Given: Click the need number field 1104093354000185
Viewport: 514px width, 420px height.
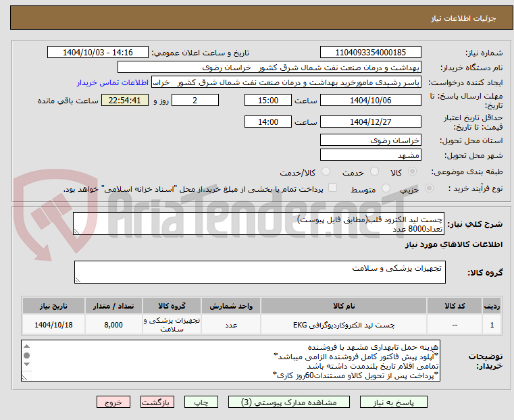Looking at the screenshot, I should (x=371, y=53).
